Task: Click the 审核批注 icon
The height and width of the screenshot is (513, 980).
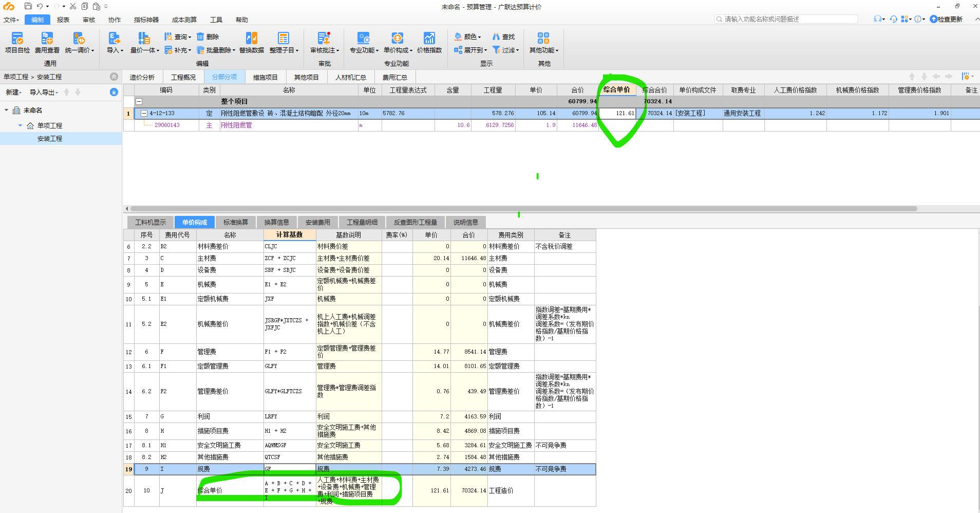Action: coord(325,43)
